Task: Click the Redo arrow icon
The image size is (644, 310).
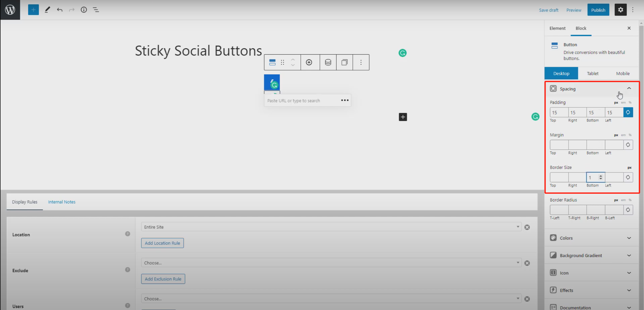Action: click(71, 10)
